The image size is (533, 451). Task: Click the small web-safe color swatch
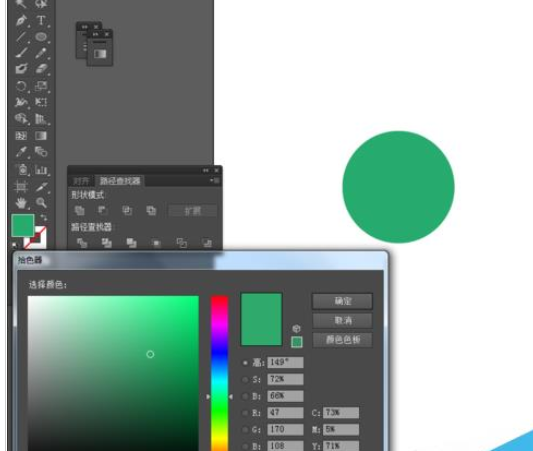click(297, 342)
